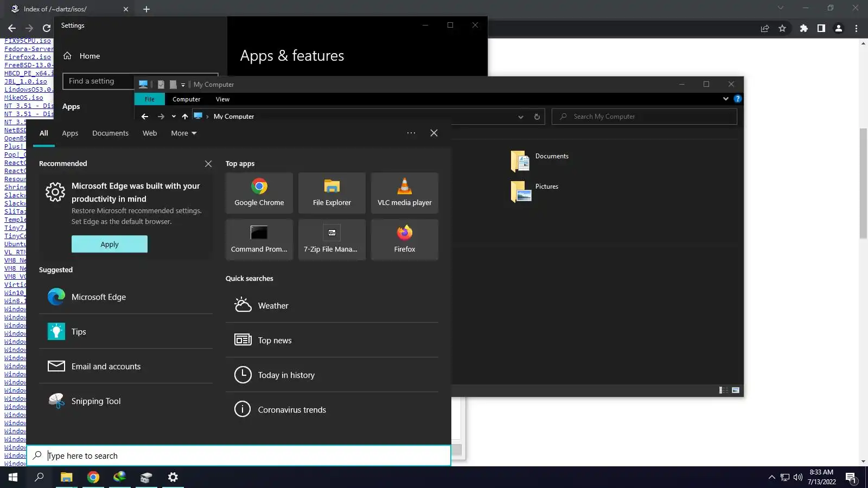Click the Windows Start button
The width and height of the screenshot is (868, 488).
[13, 477]
